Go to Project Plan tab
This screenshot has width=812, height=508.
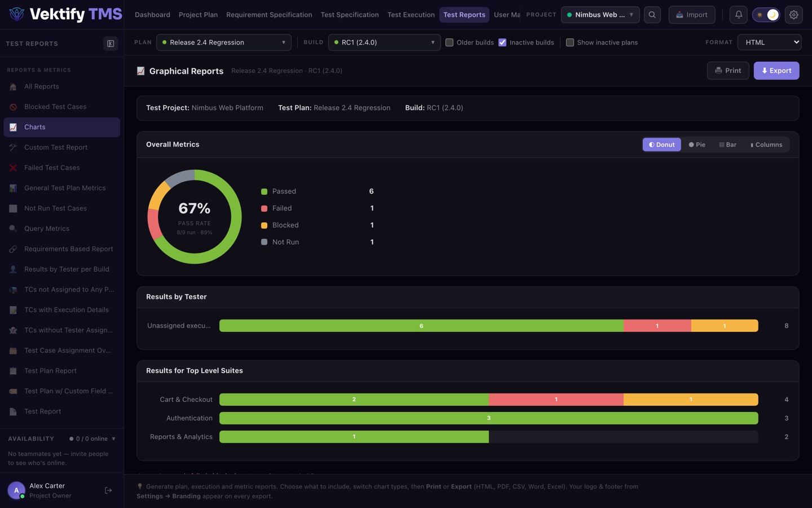pyautogui.click(x=198, y=15)
